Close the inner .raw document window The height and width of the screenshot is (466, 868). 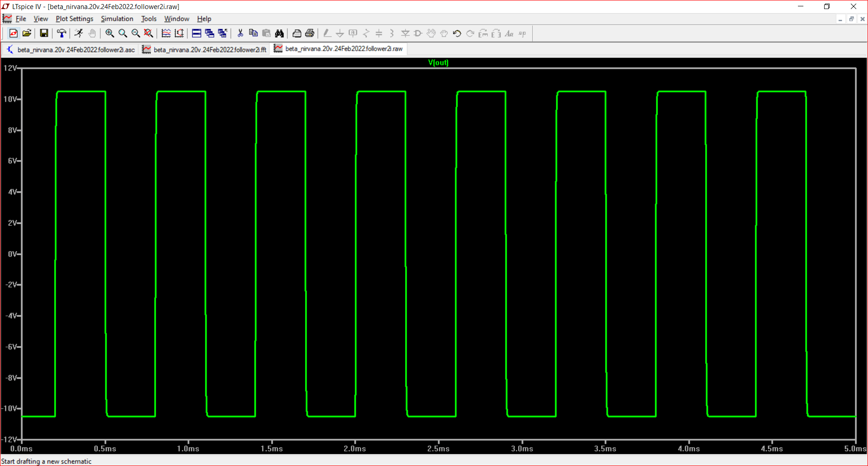pos(862,19)
